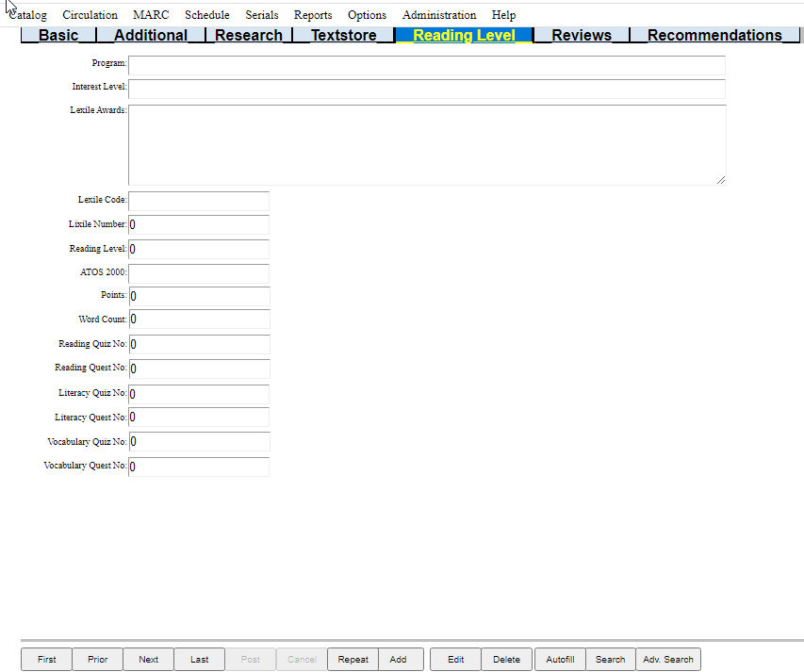Viewport: 804px width, 672px height.
Task: Click the Delete button
Action: [x=507, y=660]
